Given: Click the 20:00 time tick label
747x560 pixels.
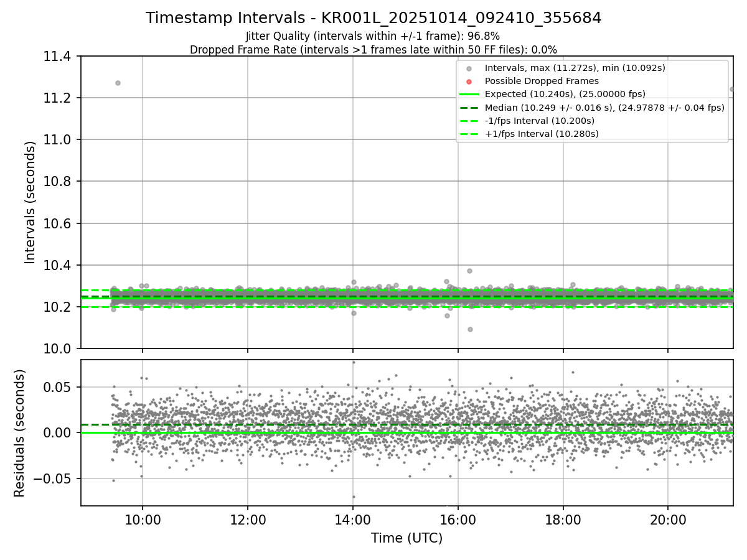Looking at the screenshot, I should tap(669, 520).
